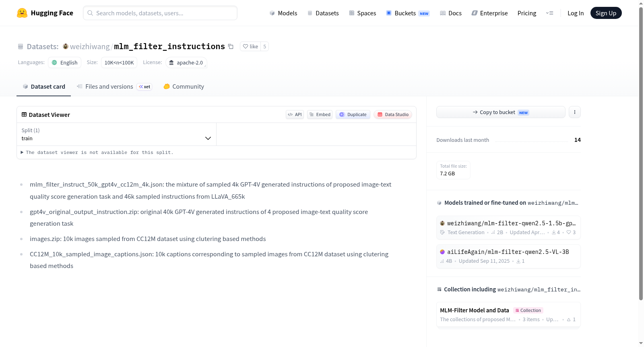Click the Embed viewer button
644x347 pixels.
(320, 114)
